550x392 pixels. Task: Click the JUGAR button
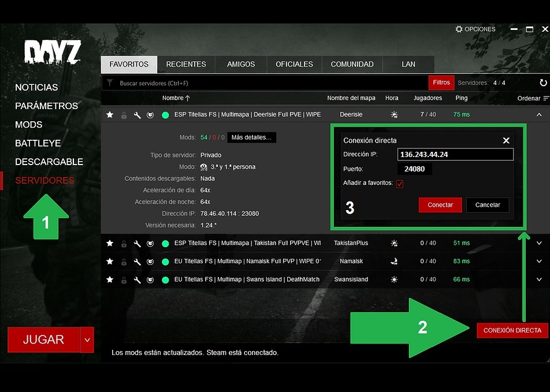(44, 340)
